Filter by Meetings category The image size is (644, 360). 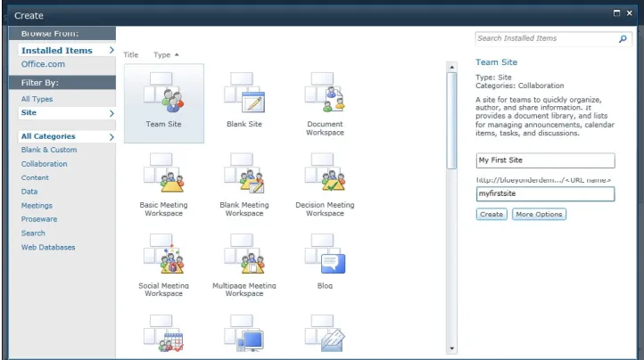coord(37,206)
